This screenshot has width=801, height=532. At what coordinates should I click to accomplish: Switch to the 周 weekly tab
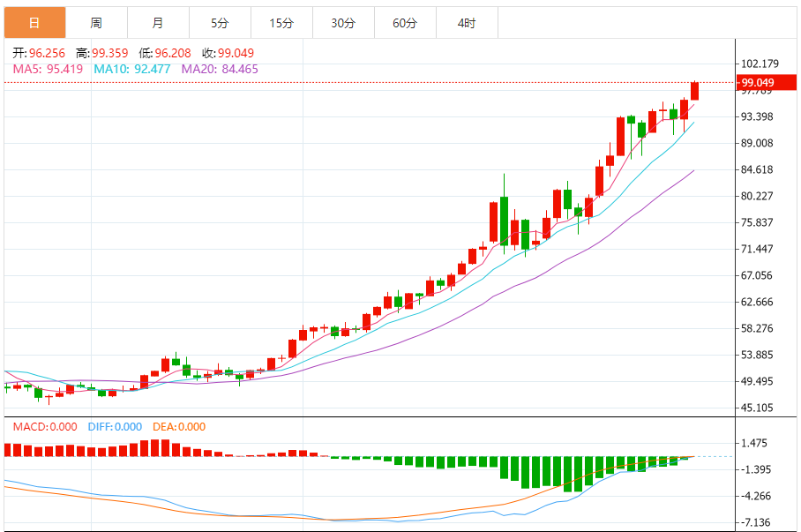click(95, 23)
